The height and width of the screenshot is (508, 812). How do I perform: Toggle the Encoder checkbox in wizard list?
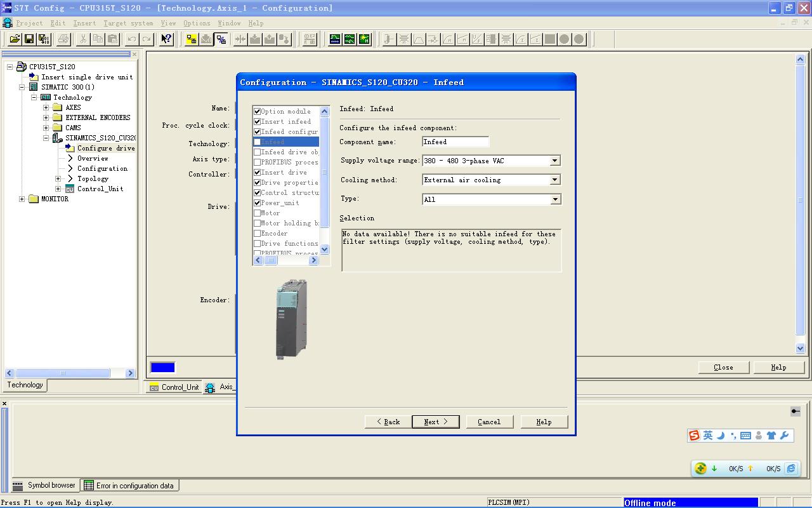click(257, 233)
